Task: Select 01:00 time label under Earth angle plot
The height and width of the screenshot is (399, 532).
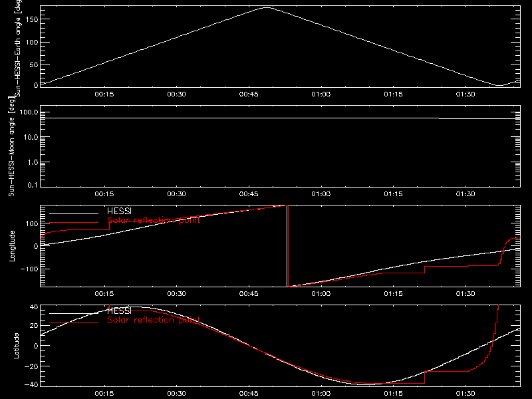Action: pos(321,94)
